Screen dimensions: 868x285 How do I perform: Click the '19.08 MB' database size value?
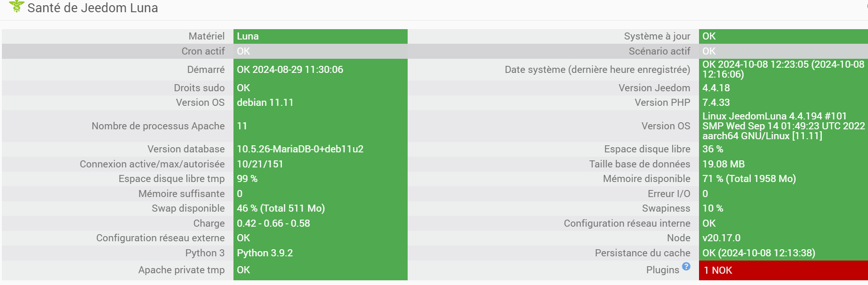(723, 164)
